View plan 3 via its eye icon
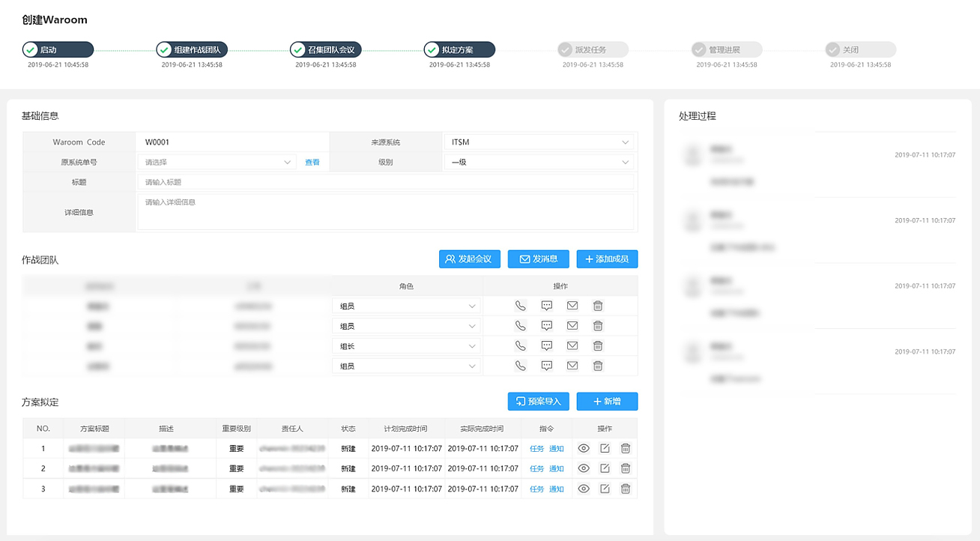 pyautogui.click(x=584, y=488)
